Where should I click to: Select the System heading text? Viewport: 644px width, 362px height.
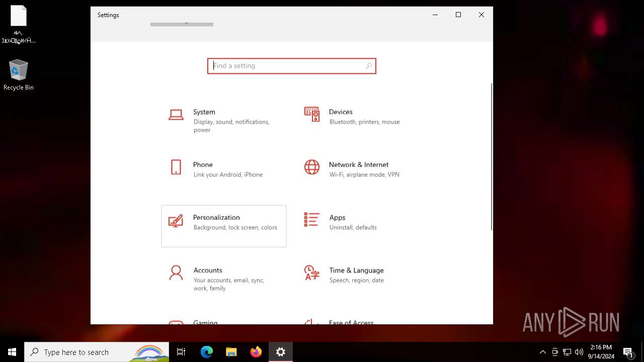pos(204,112)
